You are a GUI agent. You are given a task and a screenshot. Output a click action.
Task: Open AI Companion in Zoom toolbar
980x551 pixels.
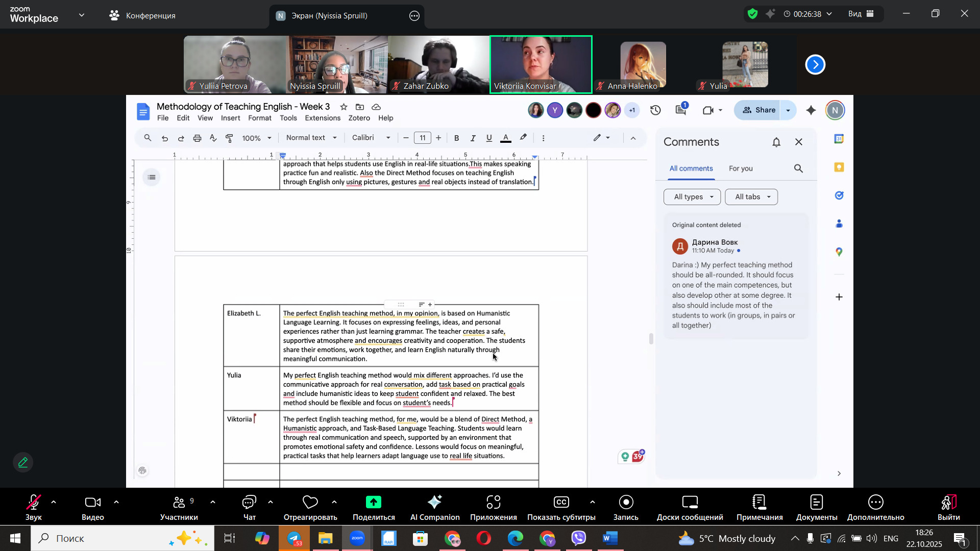pos(435,508)
